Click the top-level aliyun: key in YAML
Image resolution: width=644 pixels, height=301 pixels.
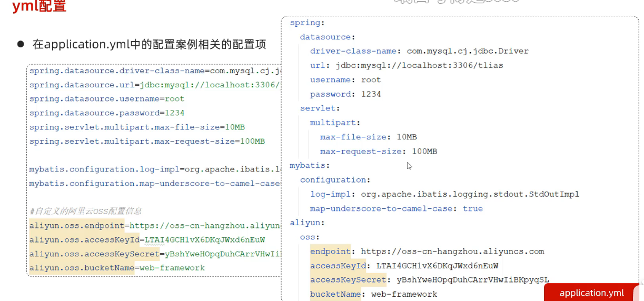[307, 223]
